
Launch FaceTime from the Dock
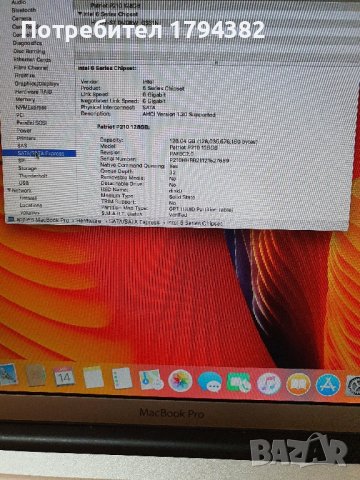point(239,383)
